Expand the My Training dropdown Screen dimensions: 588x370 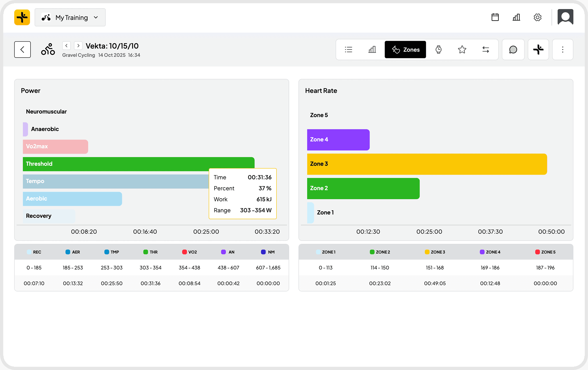pyautogui.click(x=70, y=17)
